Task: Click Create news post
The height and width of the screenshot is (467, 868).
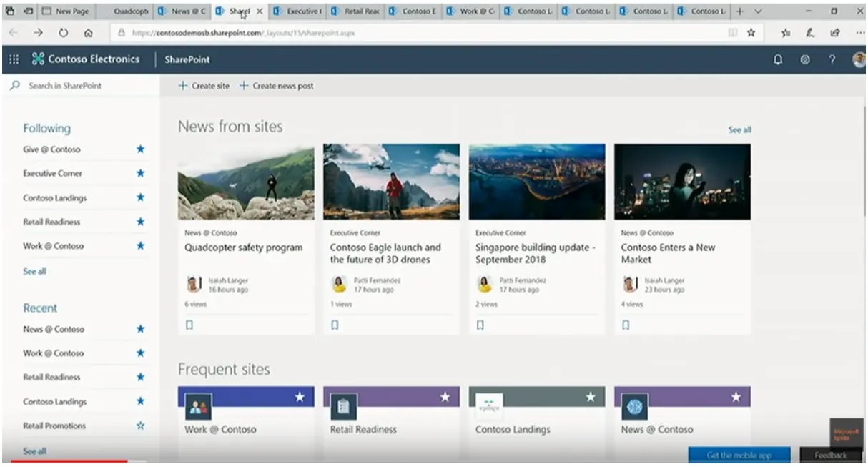Action: 277,86
